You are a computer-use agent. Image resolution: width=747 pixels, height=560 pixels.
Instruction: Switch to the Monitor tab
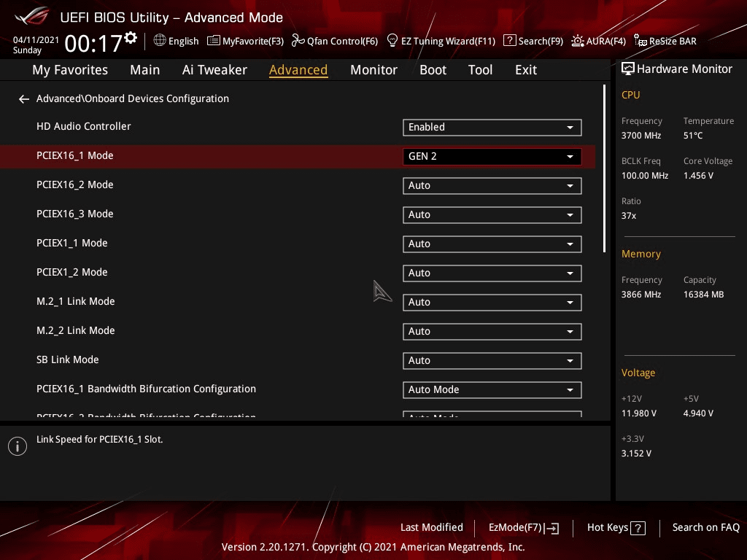click(373, 70)
